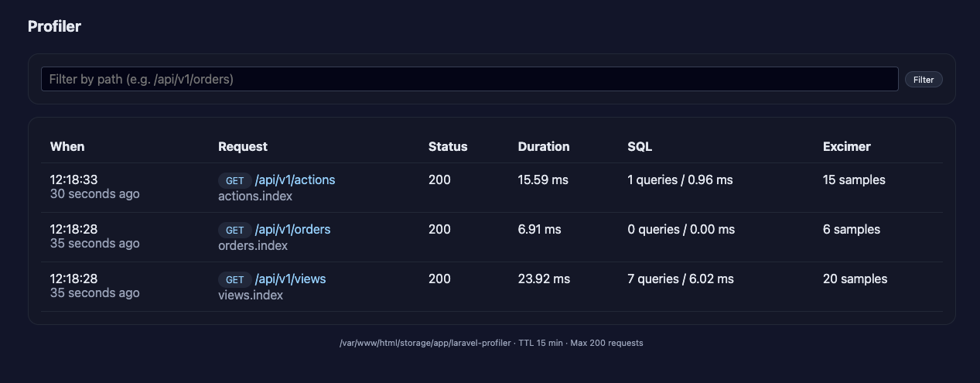Click the GET badge beside /api/v1/actions
980x383 pixels.
[234, 180]
